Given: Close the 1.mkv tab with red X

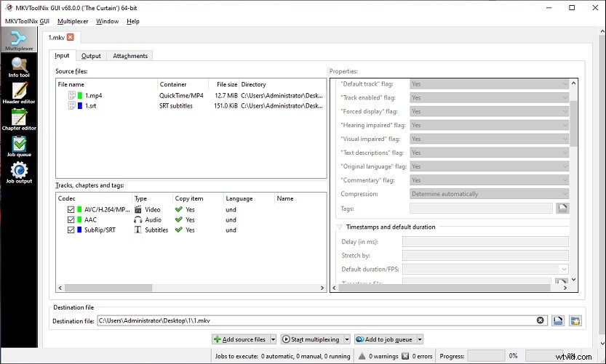Looking at the screenshot, I should pos(71,37).
